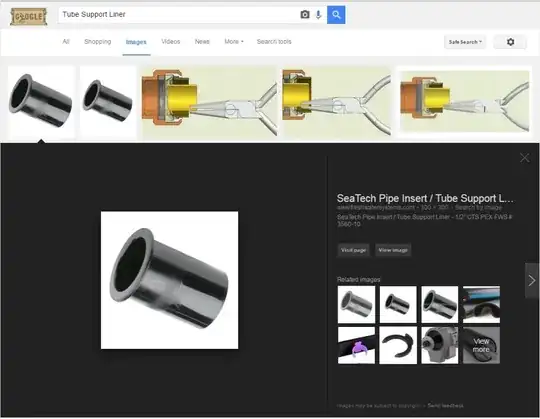Viewport: 540px width, 419px height.
Task: Close the image preview panel
Action: click(525, 158)
